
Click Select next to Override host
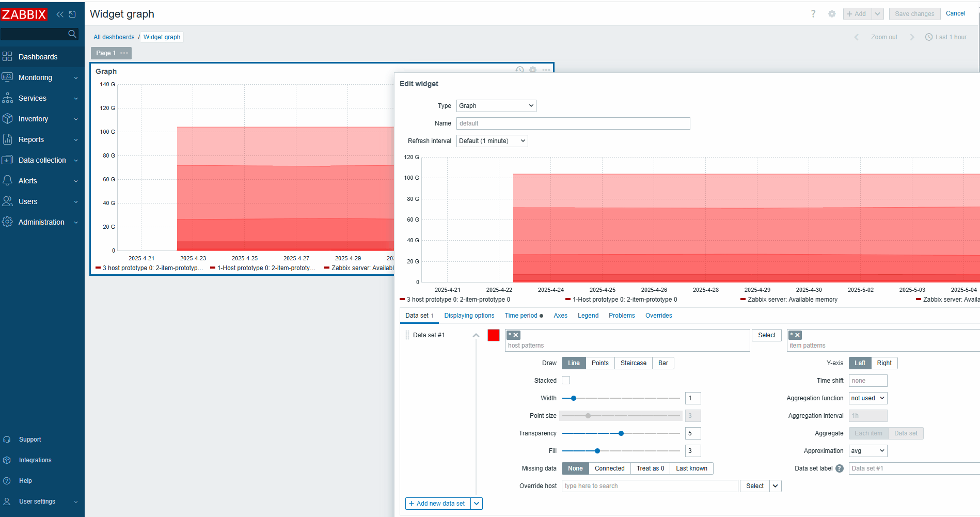click(755, 486)
